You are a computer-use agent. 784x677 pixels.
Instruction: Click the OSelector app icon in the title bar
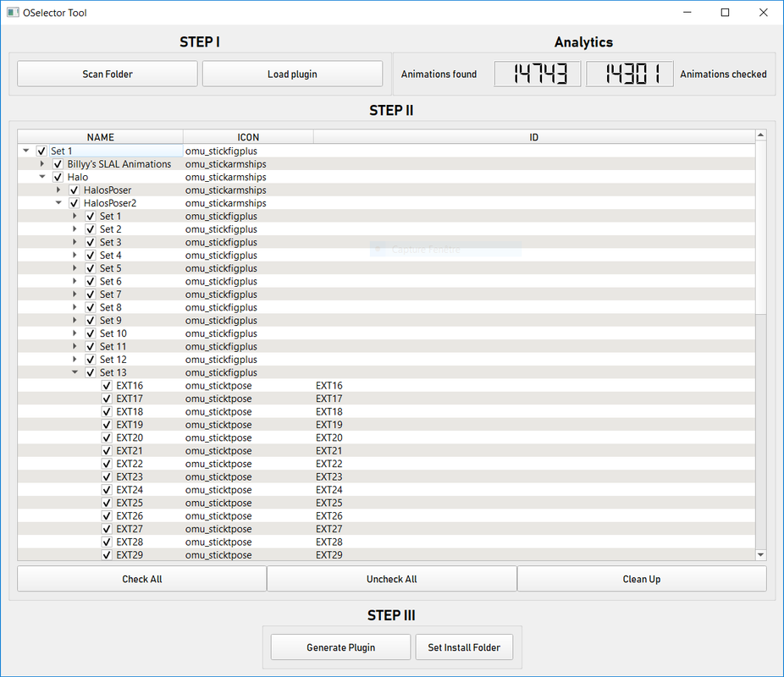(x=12, y=13)
